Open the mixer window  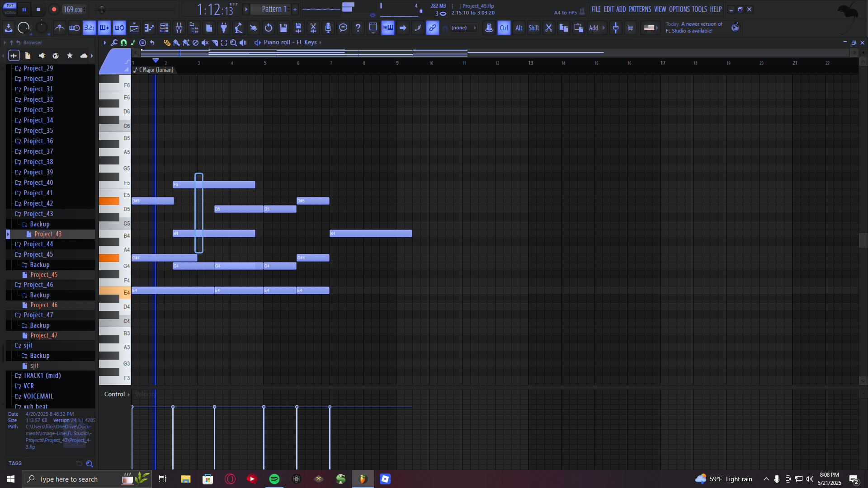(179, 28)
